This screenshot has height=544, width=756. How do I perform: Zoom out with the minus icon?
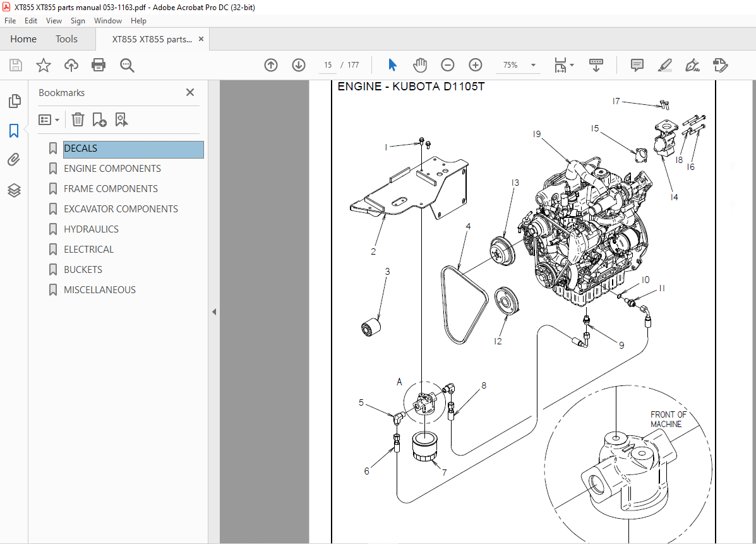tap(447, 65)
